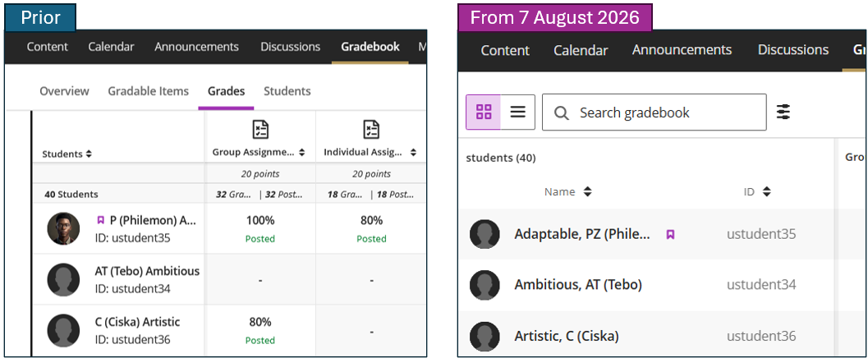868x358 pixels.
Task: Sort students by ID column
Action: click(767, 192)
